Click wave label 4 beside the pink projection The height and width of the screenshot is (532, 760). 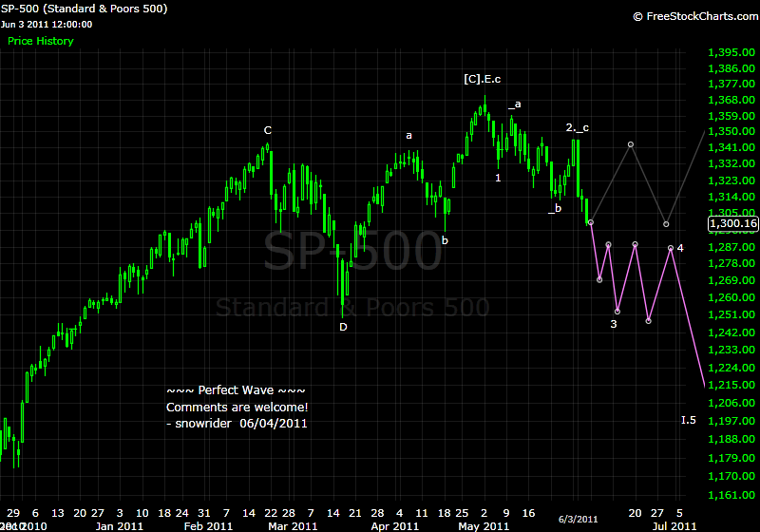pyautogui.click(x=680, y=248)
